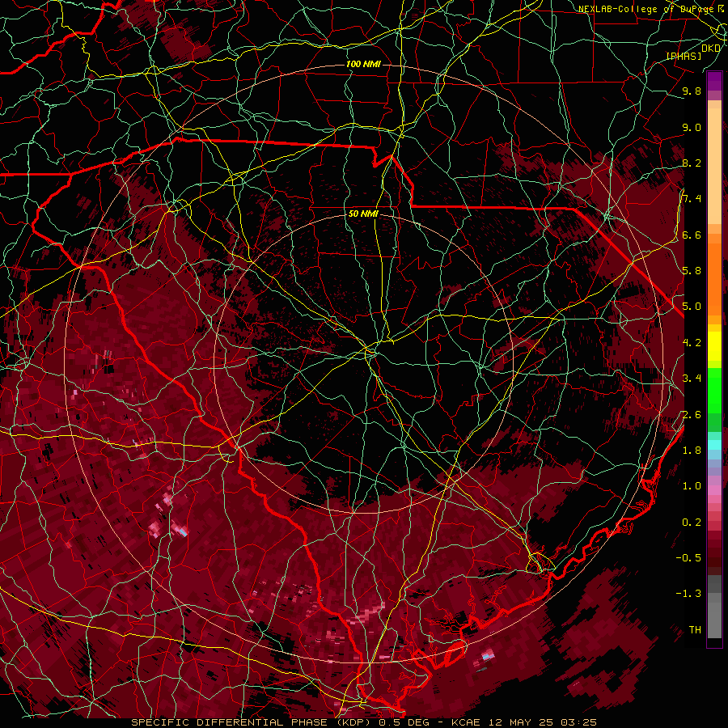
Task: Click the 12 MAY 25 date text
Action: pyautogui.click(x=520, y=722)
